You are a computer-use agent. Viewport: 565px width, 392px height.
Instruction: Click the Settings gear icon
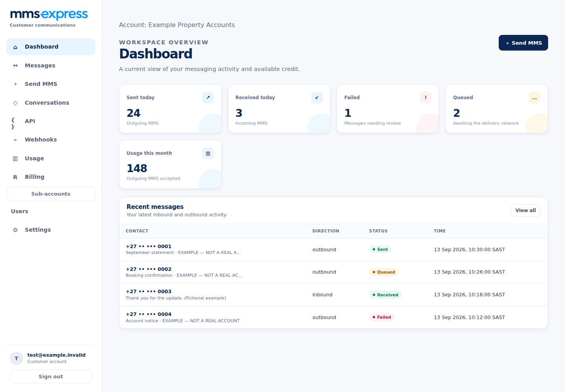tap(15, 230)
